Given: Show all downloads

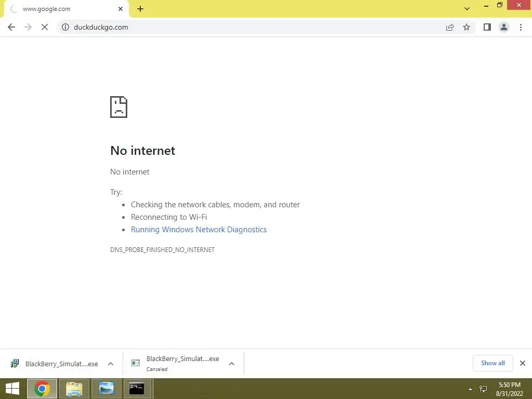Looking at the screenshot, I should click(x=493, y=363).
